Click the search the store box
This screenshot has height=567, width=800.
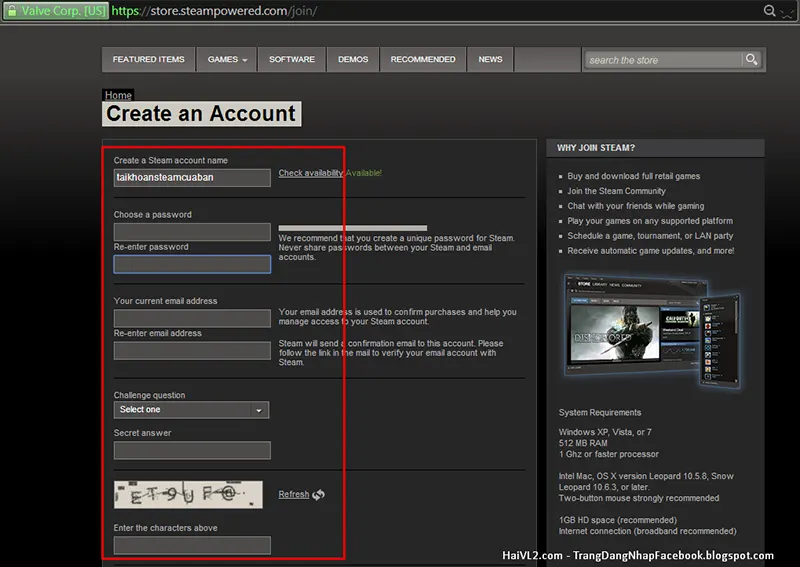663,60
